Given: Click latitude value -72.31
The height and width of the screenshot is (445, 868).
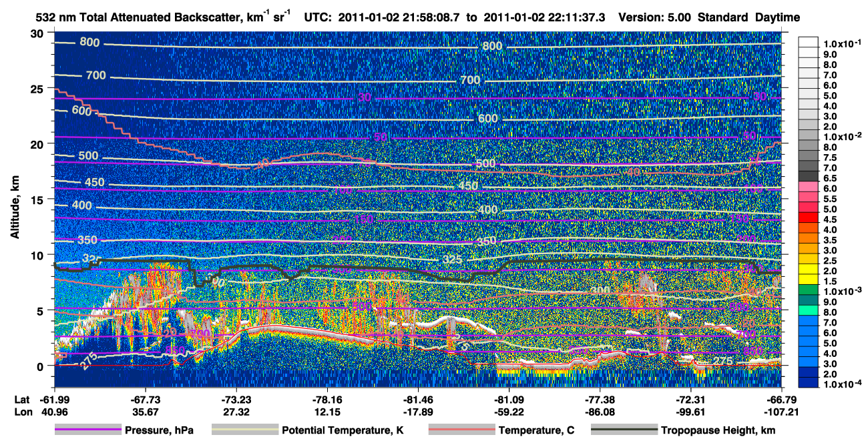Looking at the screenshot, I should point(690,400).
